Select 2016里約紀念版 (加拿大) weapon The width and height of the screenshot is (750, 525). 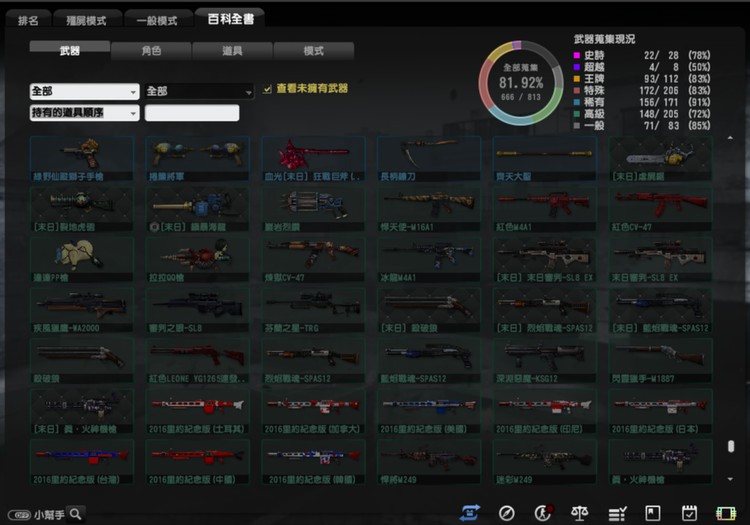click(x=313, y=412)
